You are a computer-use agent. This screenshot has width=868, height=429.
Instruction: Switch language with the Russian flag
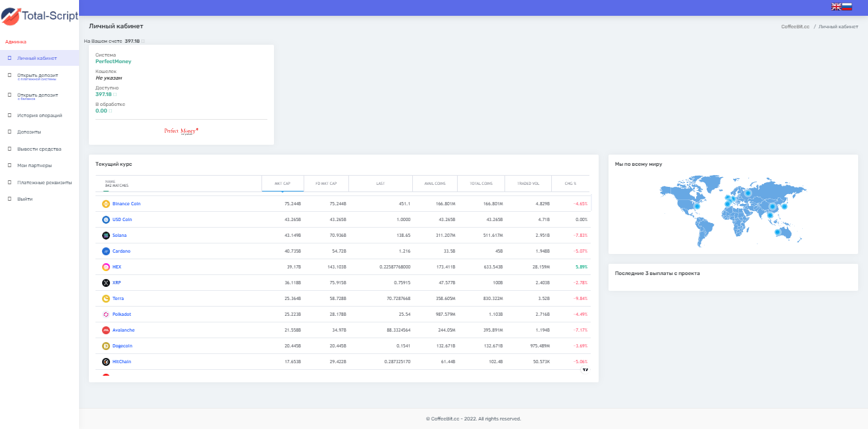847,7
